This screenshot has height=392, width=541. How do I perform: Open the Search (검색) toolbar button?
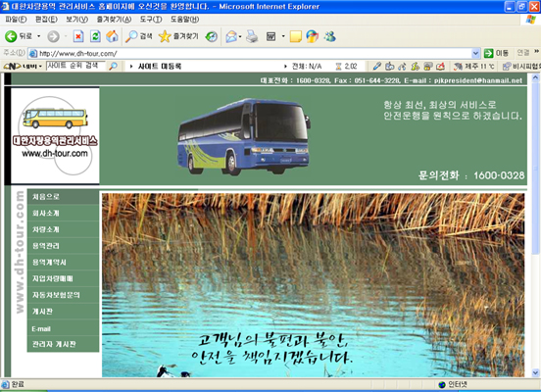point(139,36)
